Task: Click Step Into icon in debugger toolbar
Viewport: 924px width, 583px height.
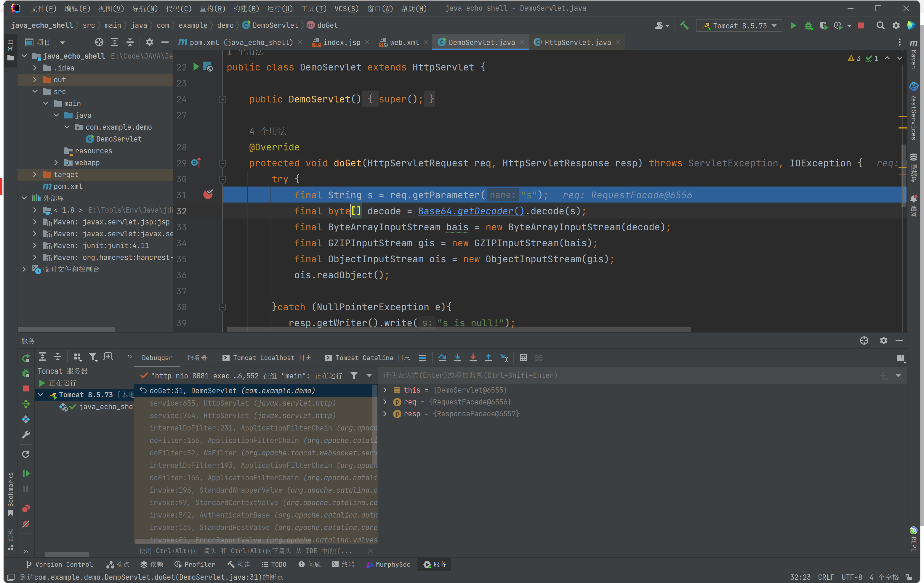Action: [x=457, y=357]
